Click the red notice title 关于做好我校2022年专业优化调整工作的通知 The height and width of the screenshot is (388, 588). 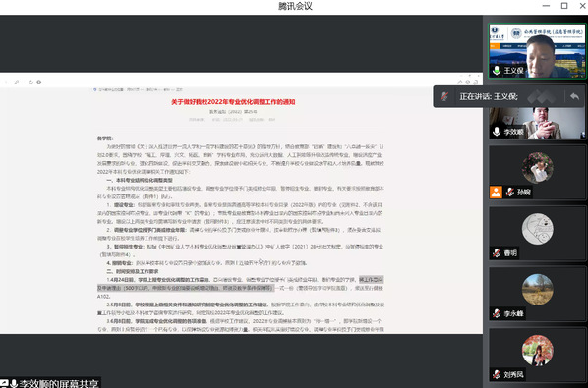233,102
